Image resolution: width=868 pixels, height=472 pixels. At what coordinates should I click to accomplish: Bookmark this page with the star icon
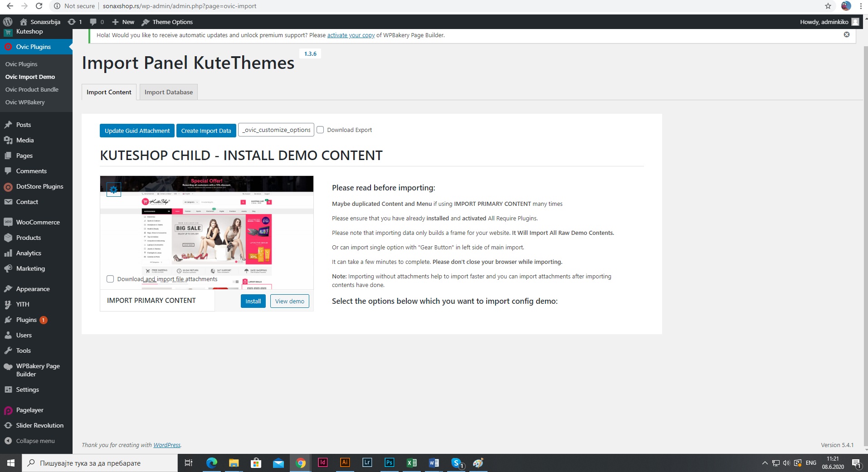click(x=828, y=6)
